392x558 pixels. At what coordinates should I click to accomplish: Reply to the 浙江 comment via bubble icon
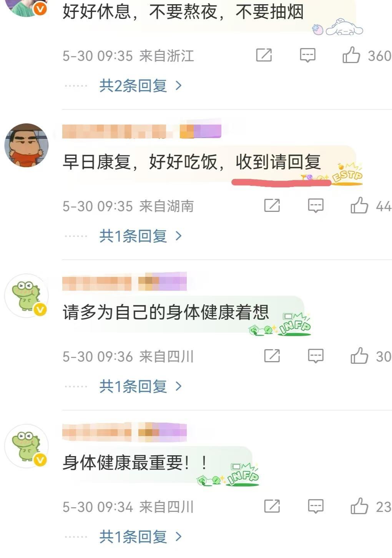coord(307,56)
